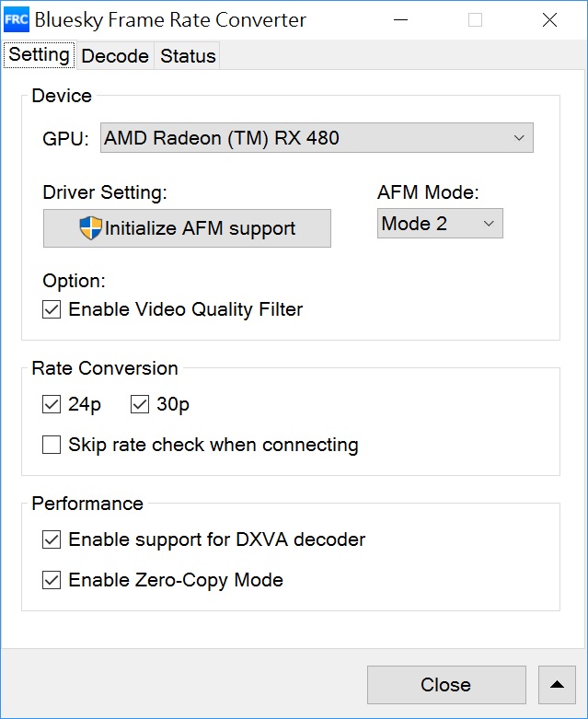Image resolution: width=588 pixels, height=719 pixels.
Task: Enable Skip rate check when connecting
Action: point(52,446)
